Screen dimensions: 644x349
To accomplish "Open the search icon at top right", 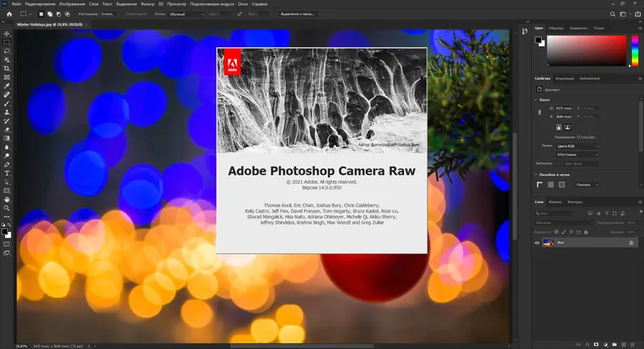I will [613, 14].
